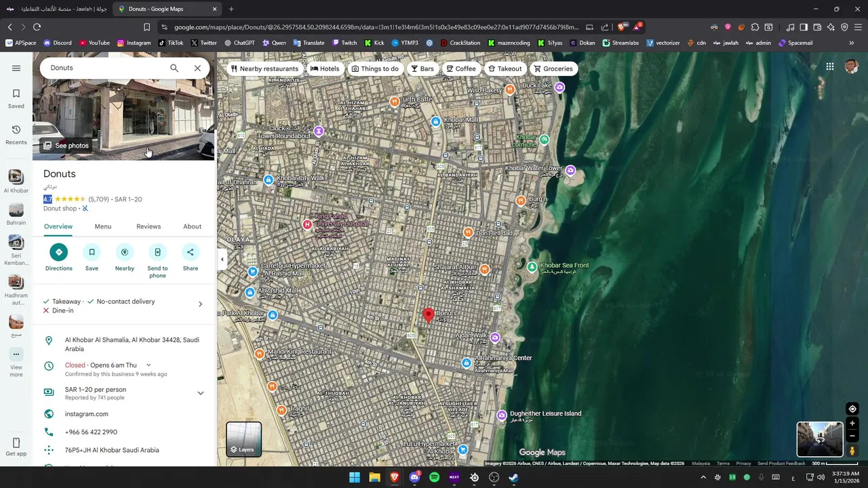Collapse the side panel with arrow
Screen dimensions: 868x488
[x=222, y=260]
